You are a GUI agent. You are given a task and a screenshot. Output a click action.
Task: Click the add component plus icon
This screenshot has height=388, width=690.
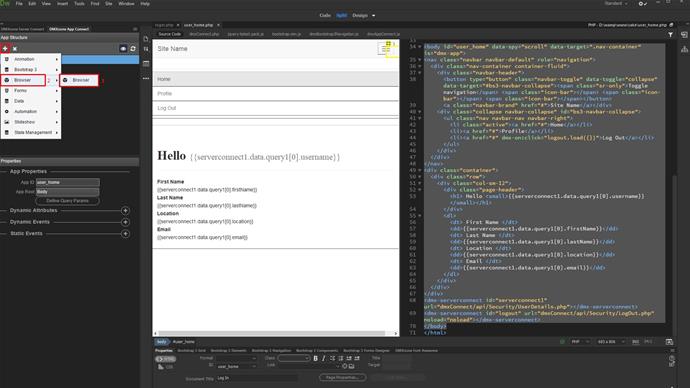5,48
